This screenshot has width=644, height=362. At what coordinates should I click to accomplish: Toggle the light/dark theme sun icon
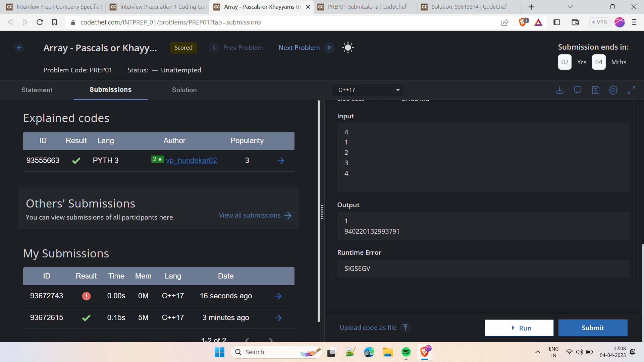(x=348, y=48)
